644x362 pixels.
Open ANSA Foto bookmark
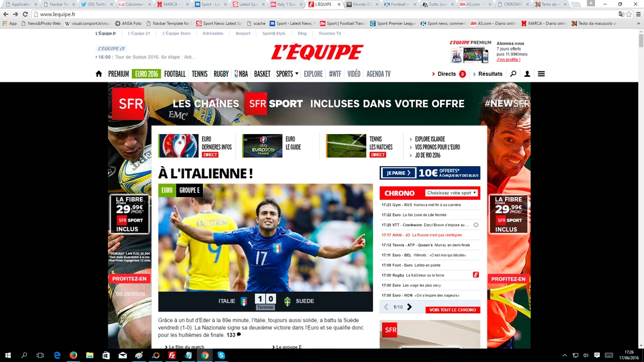tap(129, 24)
